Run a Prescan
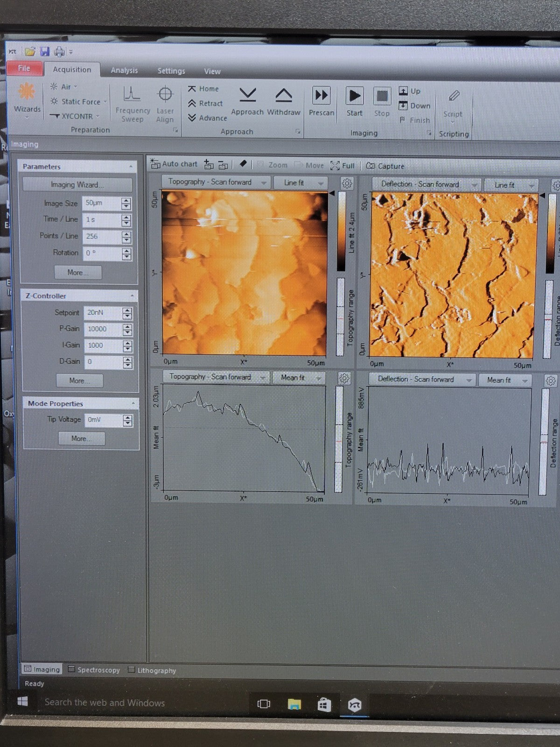This screenshot has height=747, width=560. click(322, 95)
